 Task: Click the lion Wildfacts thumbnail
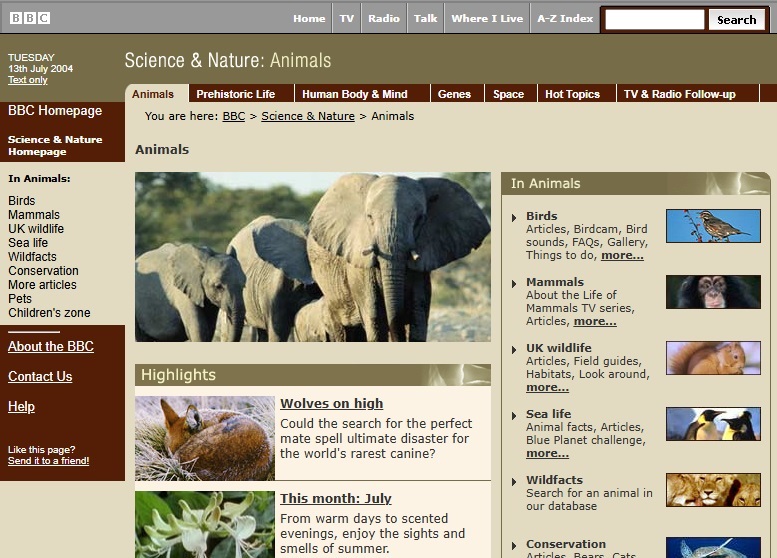(x=713, y=490)
